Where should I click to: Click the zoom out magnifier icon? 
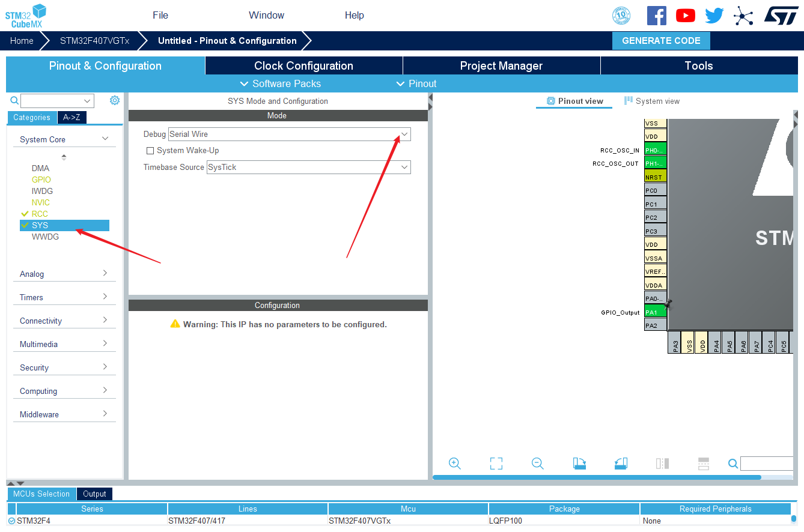point(538,464)
